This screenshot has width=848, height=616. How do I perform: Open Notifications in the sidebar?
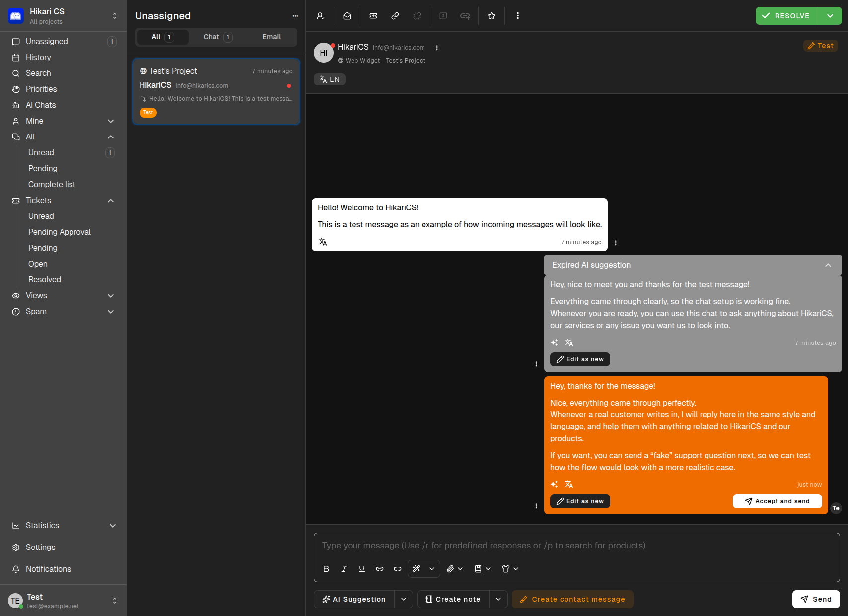pyautogui.click(x=64, y=569)
